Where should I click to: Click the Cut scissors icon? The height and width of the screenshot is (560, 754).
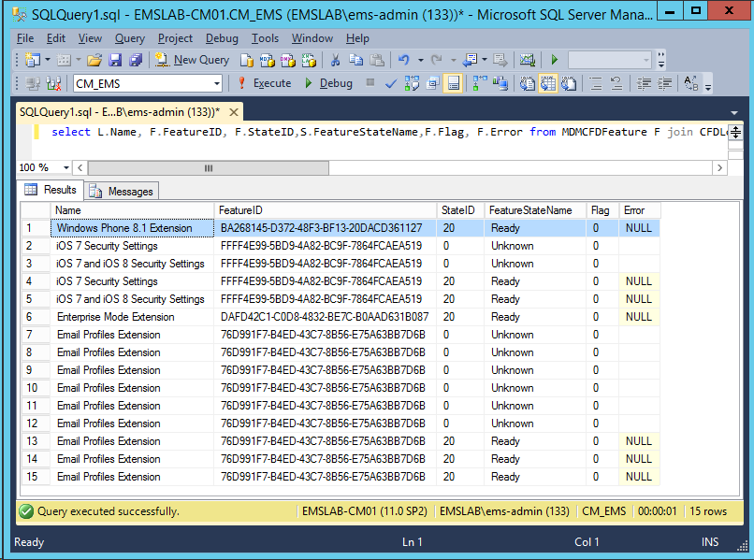pos(335,60)
